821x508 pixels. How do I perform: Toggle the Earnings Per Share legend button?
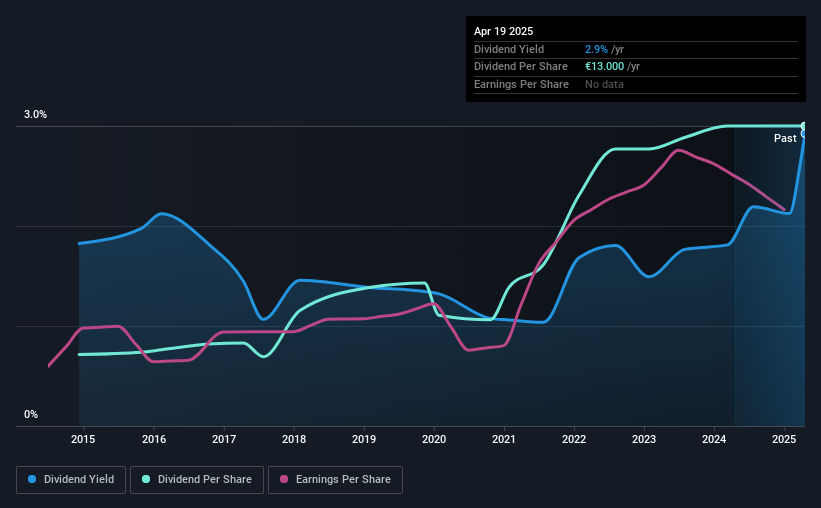[335, 480]
